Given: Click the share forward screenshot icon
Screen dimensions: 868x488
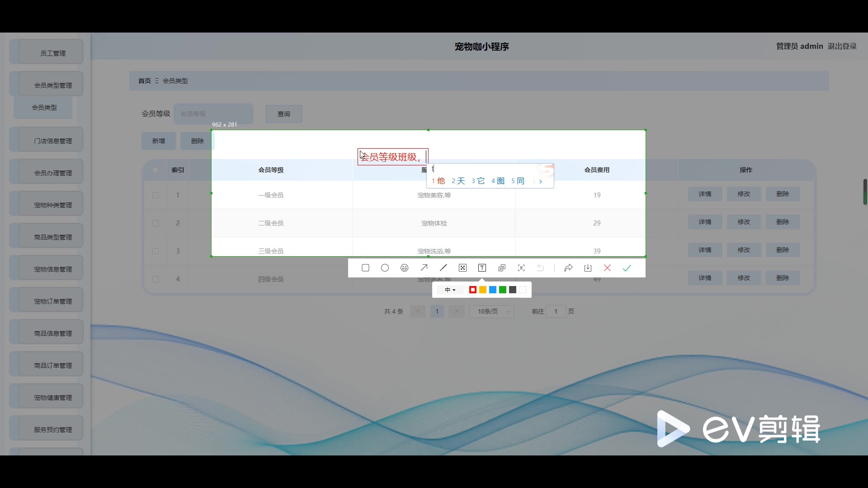Looking at the screenshot, I should point(568,268).
